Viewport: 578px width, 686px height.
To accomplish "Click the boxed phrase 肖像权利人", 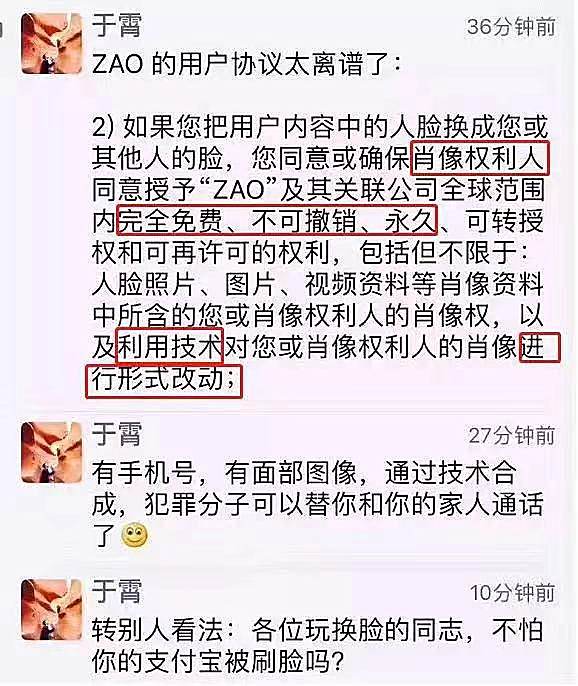I will pyautogui.click(x=479, y=158).
